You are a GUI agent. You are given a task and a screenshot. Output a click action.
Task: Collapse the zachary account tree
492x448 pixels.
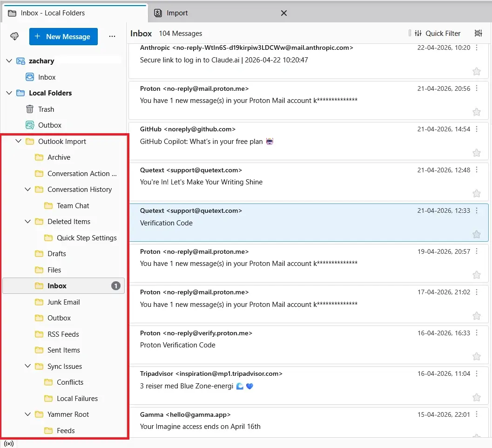click(x=9, y=61)
